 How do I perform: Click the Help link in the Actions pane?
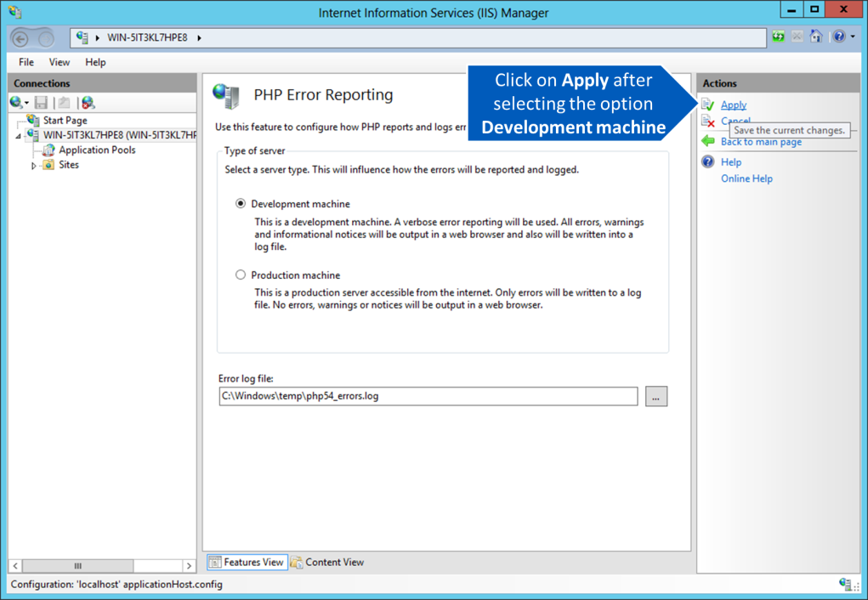[x=731, y=162]
